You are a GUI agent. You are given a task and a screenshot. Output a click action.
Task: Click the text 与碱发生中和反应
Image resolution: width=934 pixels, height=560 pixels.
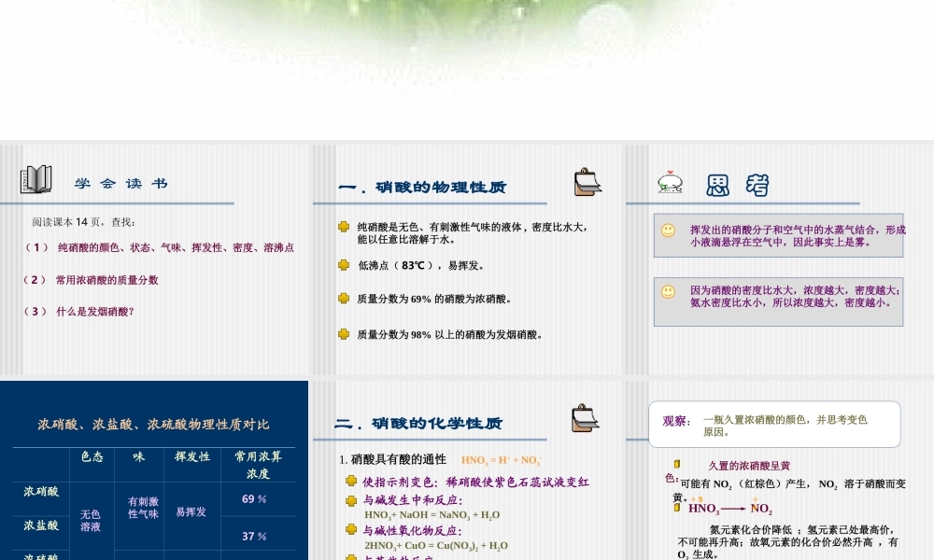point(413,500)
